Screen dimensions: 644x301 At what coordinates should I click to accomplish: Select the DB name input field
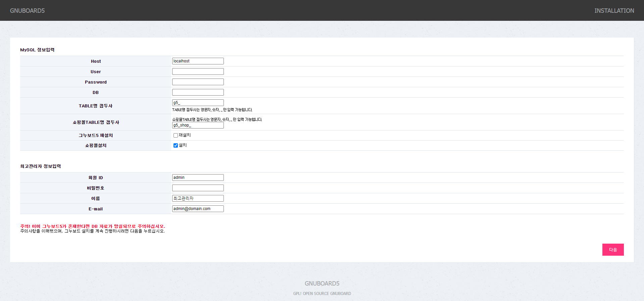coord(198,92)
